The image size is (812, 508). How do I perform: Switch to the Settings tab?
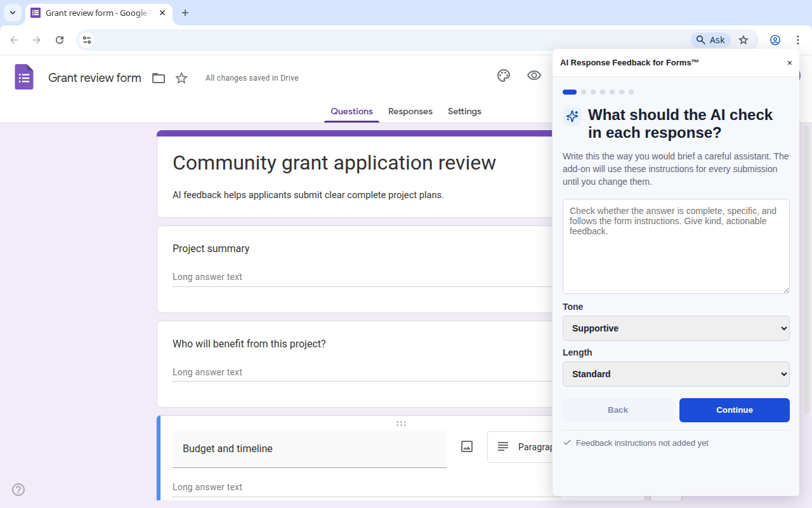464,111
